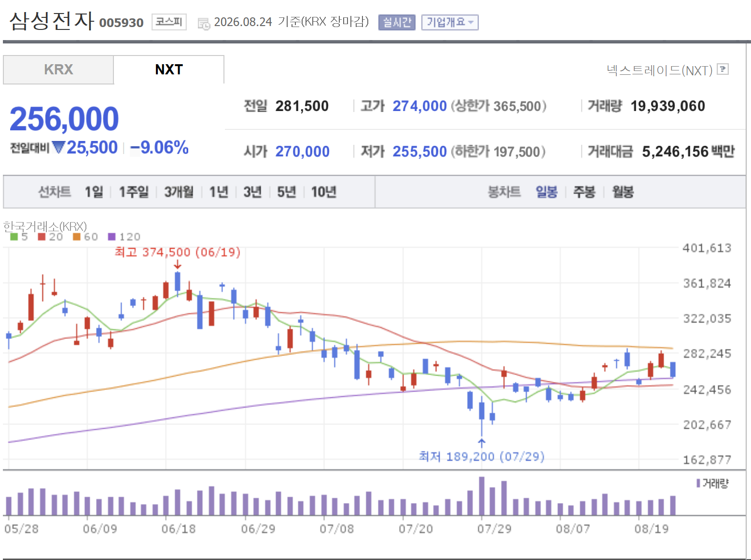Image resolution: width=751 pixels, height=560 pixels.
Task: Select the 1일 line chart period
Action: pyautogui.click(x=94, y=192)
